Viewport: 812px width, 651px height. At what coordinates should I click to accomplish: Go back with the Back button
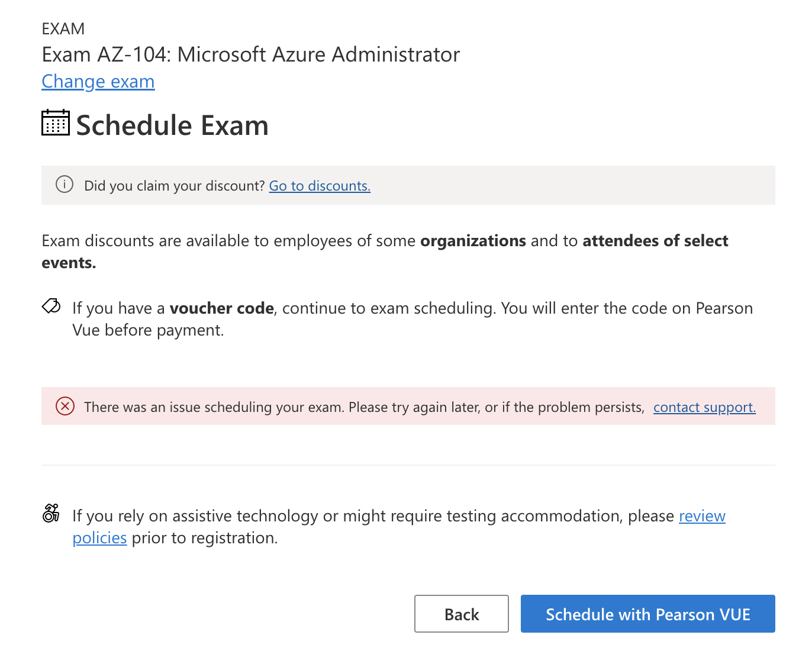tap(462, 614)
